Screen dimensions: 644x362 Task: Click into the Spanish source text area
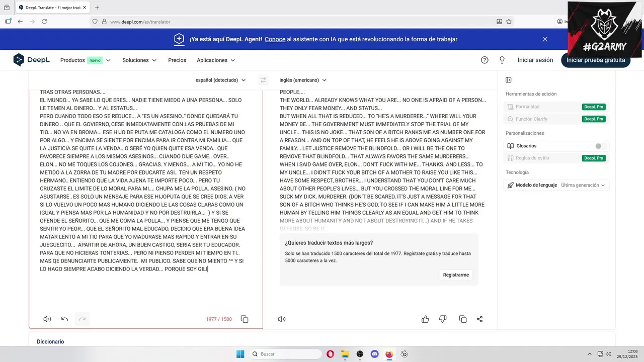(146, 201)
